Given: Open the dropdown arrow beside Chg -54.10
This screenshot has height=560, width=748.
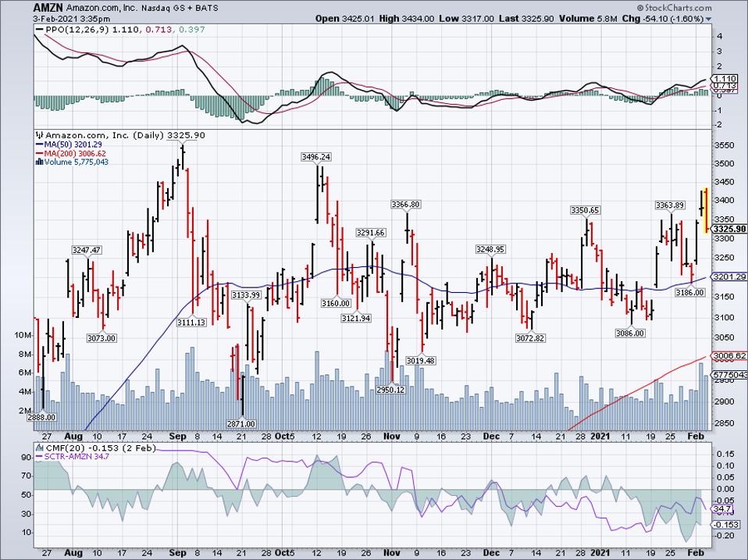Looking at the screenshot, I should tap(708, 19).
